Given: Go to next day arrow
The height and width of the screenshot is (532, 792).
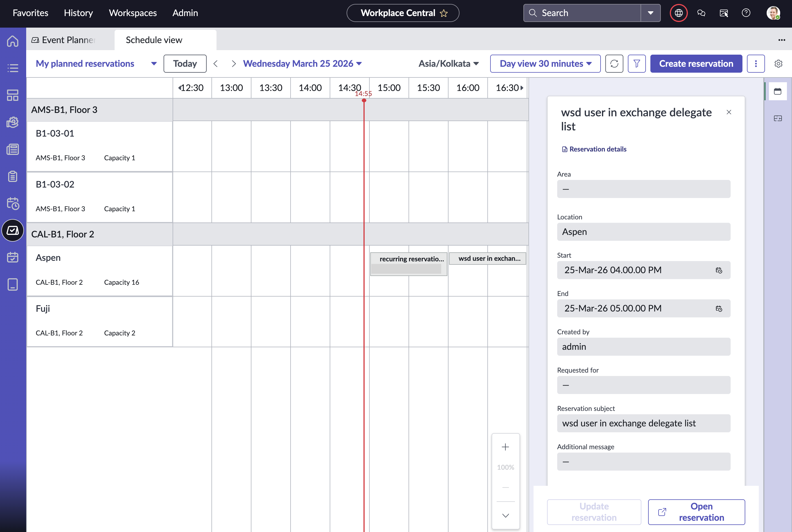Looking at the screenshot, I should pyautogui.click(x=233, y=63).
